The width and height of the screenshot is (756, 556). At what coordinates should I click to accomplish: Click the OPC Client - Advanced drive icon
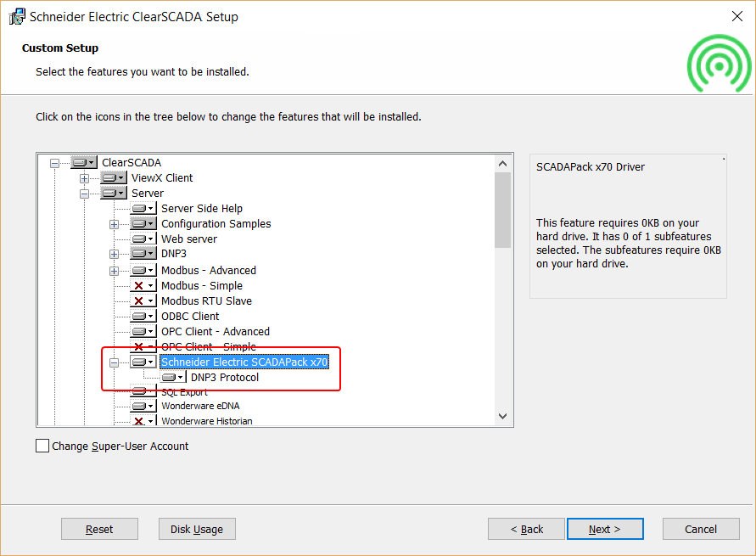point(143,332)
